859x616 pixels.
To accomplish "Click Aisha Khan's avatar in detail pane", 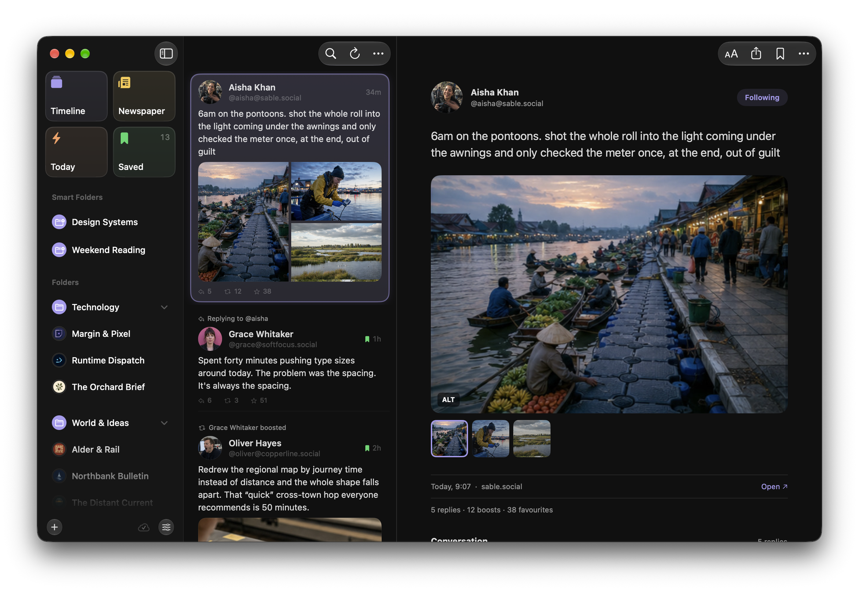I will [446, 97].
